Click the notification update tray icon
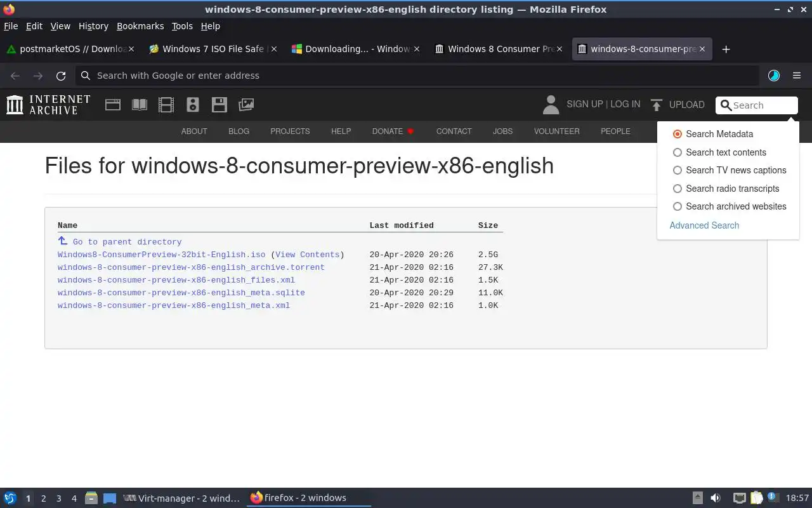 pyautogui.click(x=773, y=498)
